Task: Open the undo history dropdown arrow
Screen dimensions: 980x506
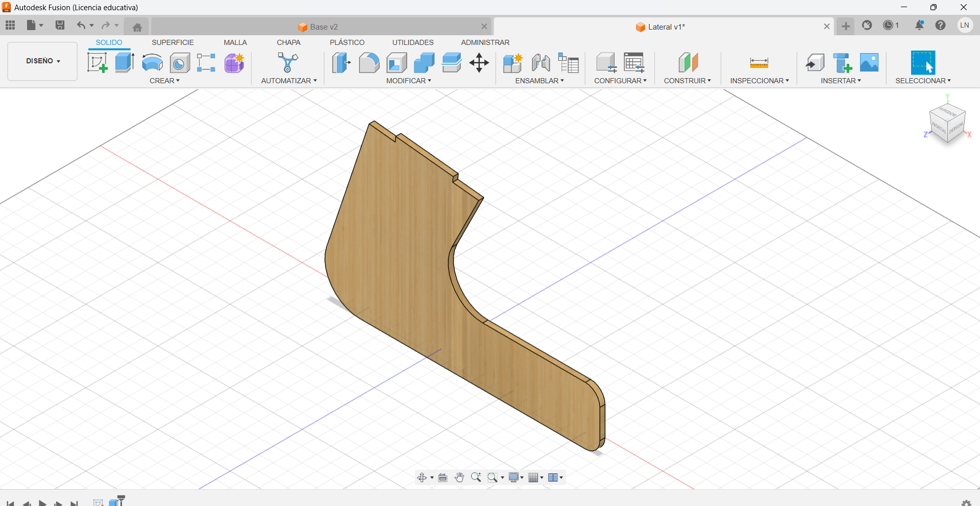Action: click(92, 26)
